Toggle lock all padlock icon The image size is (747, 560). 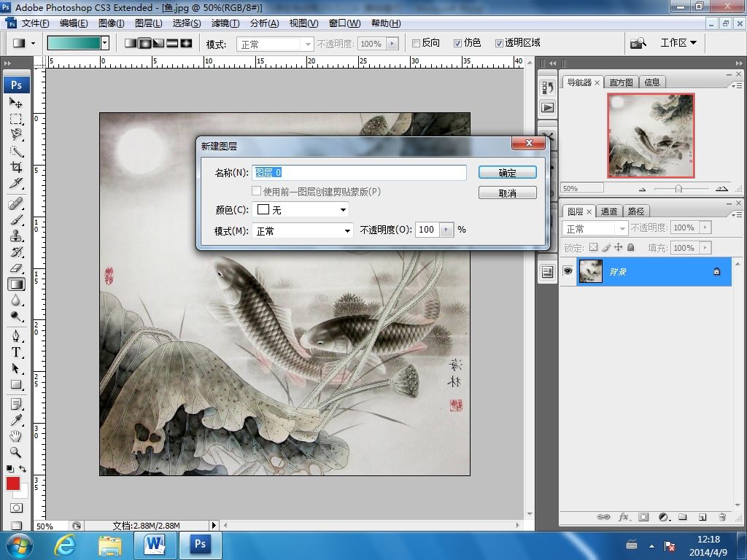click(x=631, y=247)
